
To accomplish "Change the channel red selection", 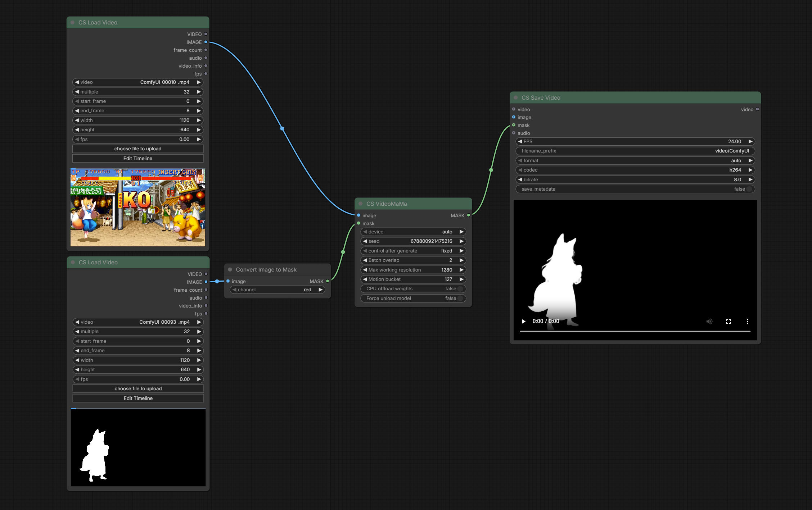I will tap(278, 290).
